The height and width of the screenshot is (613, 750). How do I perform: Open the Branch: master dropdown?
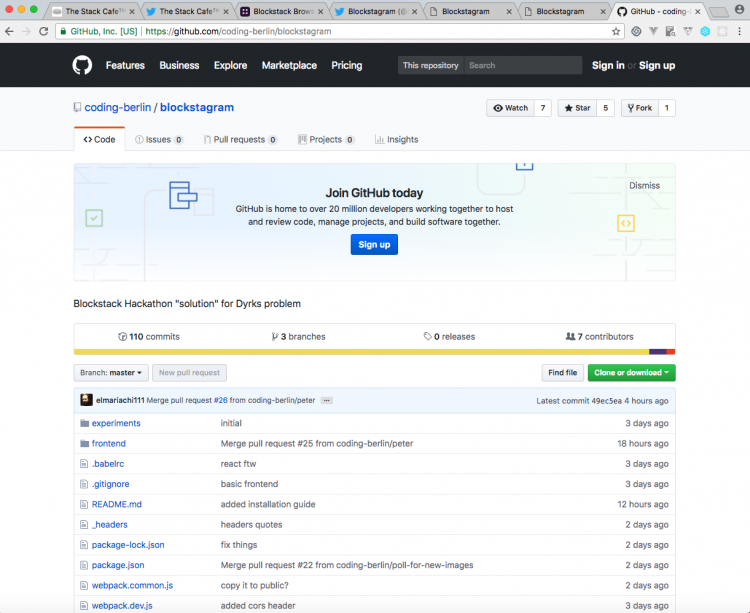pos(111,373)
